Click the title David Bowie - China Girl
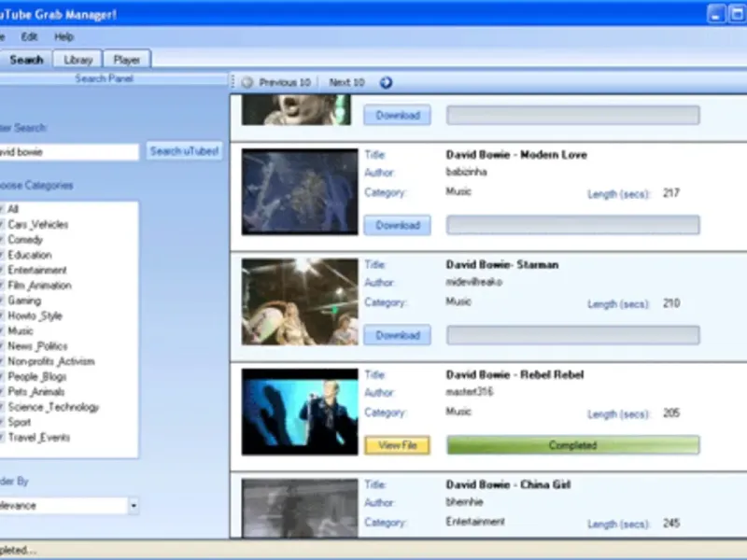The width and height of the screenshot is (747, 560). [x=508, y=484]
